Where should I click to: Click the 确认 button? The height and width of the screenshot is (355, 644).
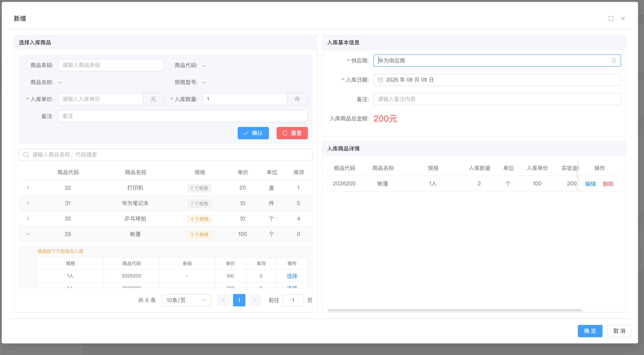click(253, 133)
